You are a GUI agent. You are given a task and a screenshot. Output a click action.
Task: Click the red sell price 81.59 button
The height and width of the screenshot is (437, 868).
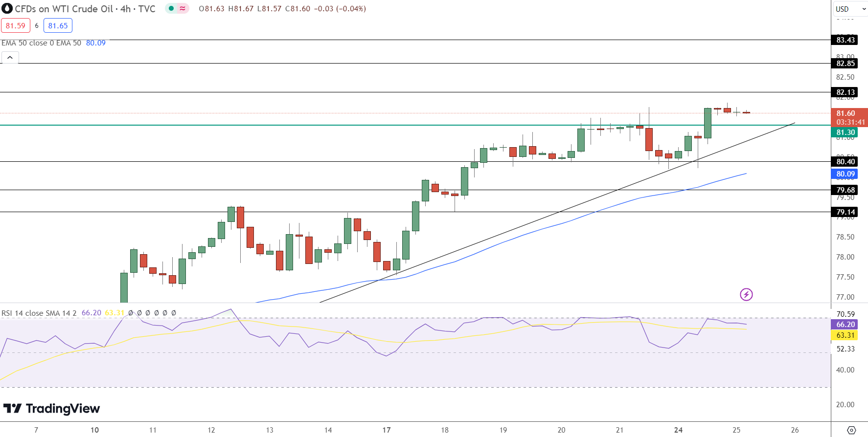[x=16, y=26]
